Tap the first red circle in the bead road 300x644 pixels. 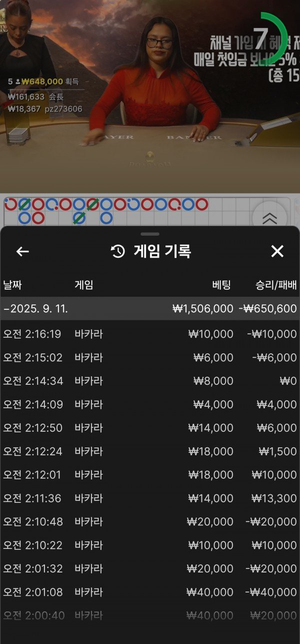point(10,204)
